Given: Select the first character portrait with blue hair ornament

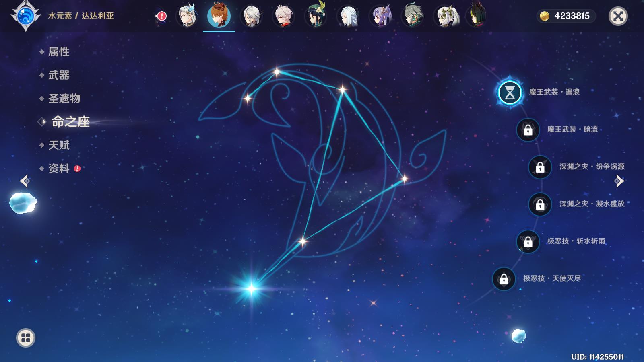Looking at the screenshot, I should tap(187, 16).
